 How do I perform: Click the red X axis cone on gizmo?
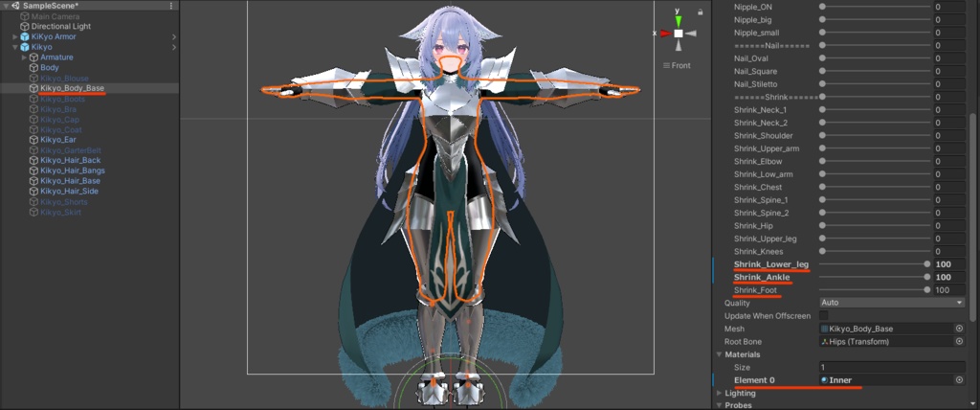point(666,34)
